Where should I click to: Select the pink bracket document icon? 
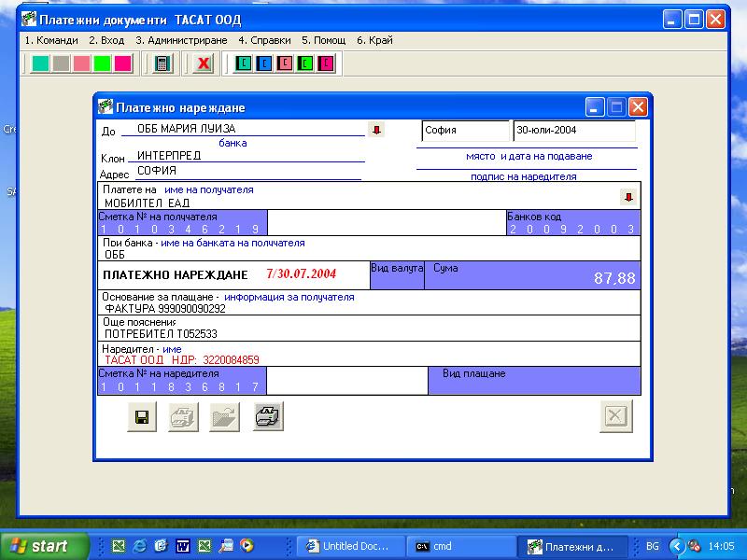(x=285, y=63)
